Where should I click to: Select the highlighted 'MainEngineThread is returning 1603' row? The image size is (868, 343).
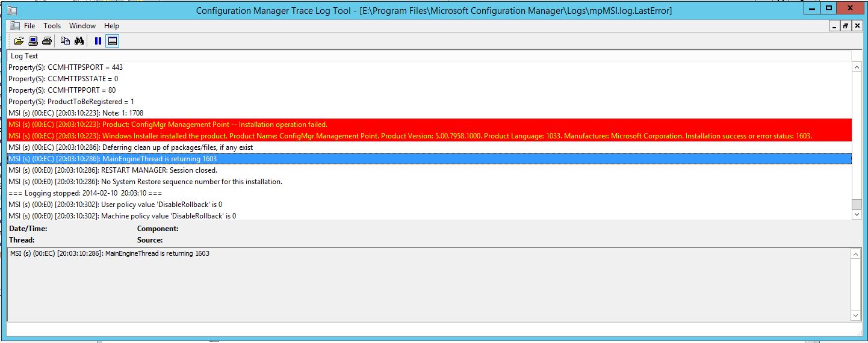click(x=430, y=159)
